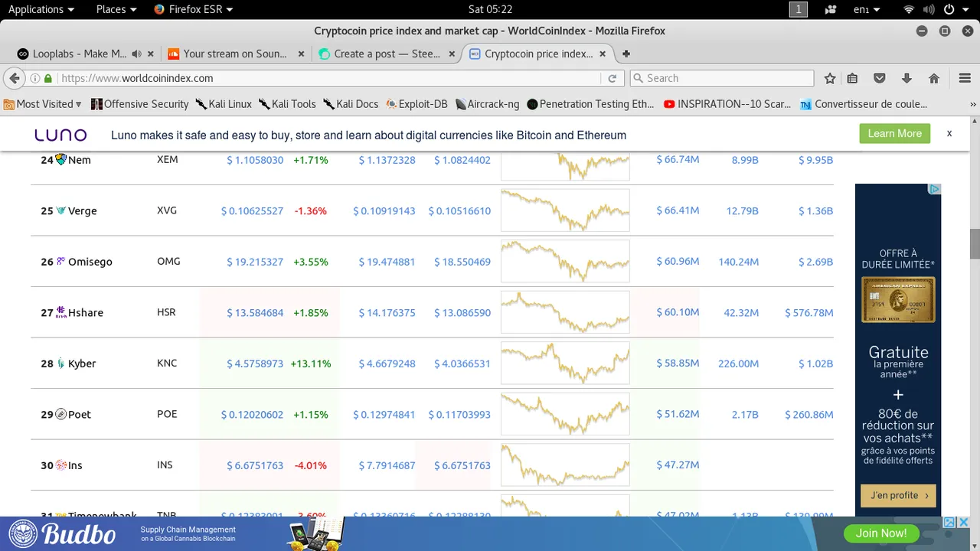980x551 pixels.
Task: Open the Kali Linux bookmark
Action: [x=223, y=104]
